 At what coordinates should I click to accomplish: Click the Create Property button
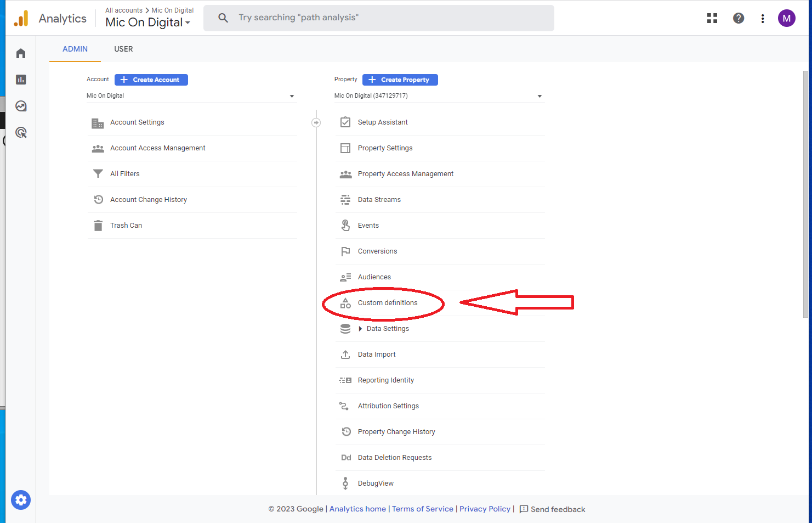pyautogui.click(x=400, y=80)
